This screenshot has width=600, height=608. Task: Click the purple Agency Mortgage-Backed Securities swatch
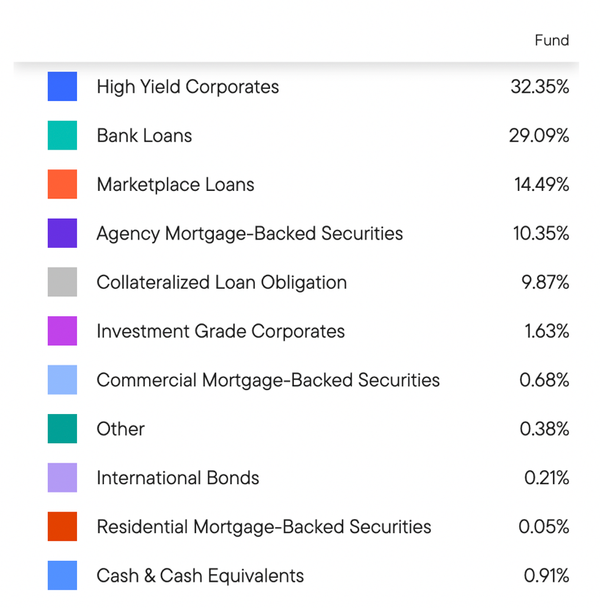pos(62,233)
